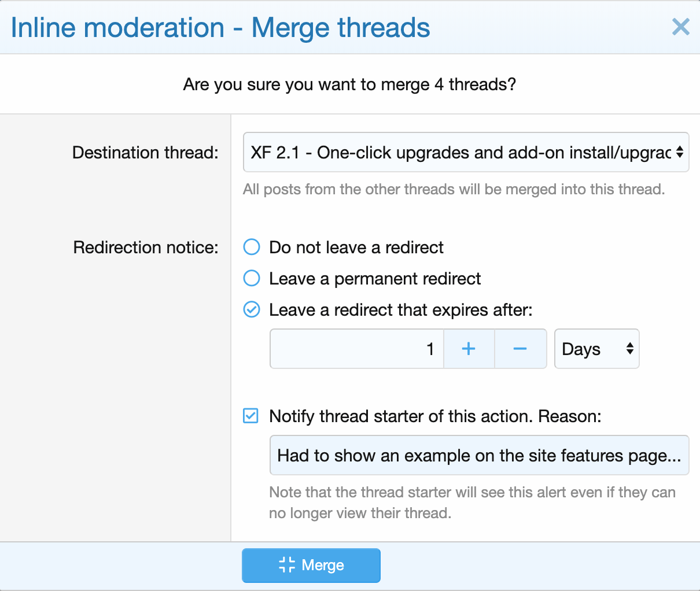Select "Do not leave a redirect" option
Viewport: 700px width, 591px height.
tap(252, 247)
